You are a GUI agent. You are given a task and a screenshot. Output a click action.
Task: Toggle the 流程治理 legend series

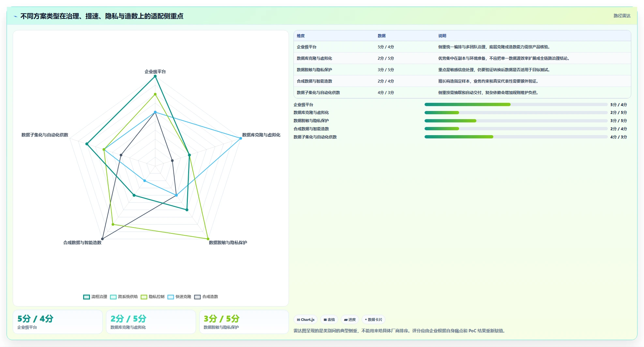click(95, 297)
